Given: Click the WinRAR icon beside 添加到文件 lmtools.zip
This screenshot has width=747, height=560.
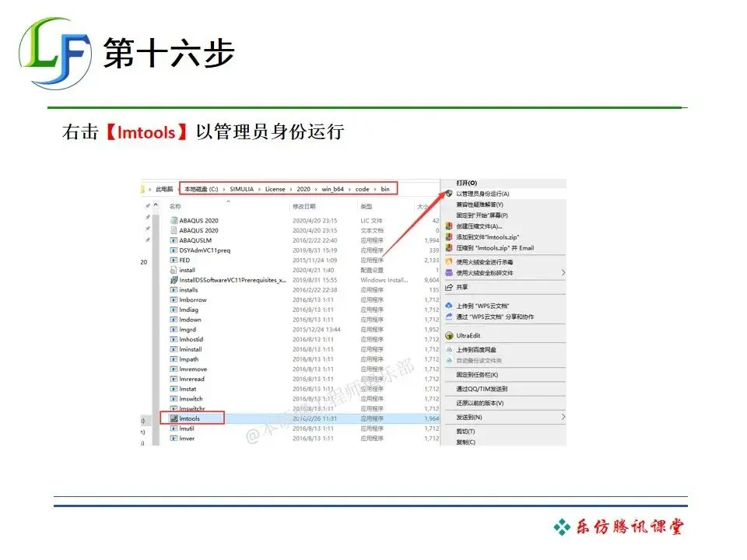Looking at the screenshot, I should click(449, 236).
